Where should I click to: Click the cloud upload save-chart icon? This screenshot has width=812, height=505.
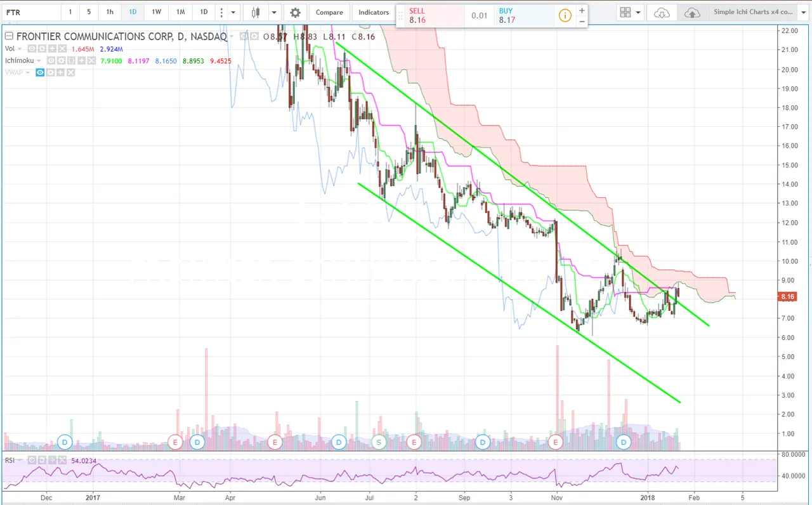pyautogui.click(x=692, y=12)
